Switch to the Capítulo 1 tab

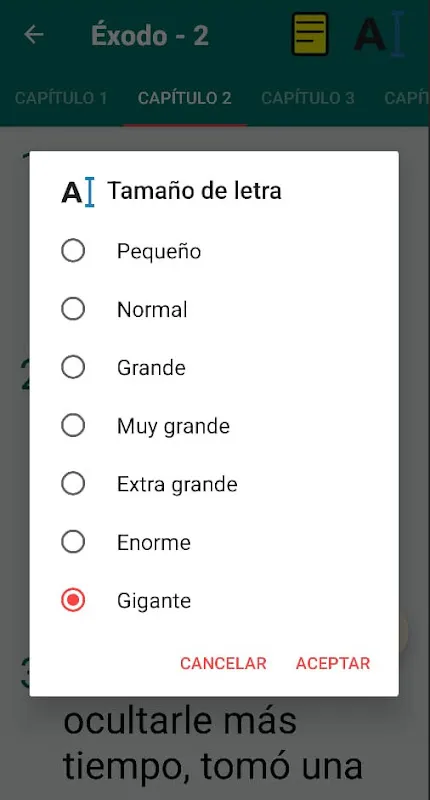coord(61,98)
